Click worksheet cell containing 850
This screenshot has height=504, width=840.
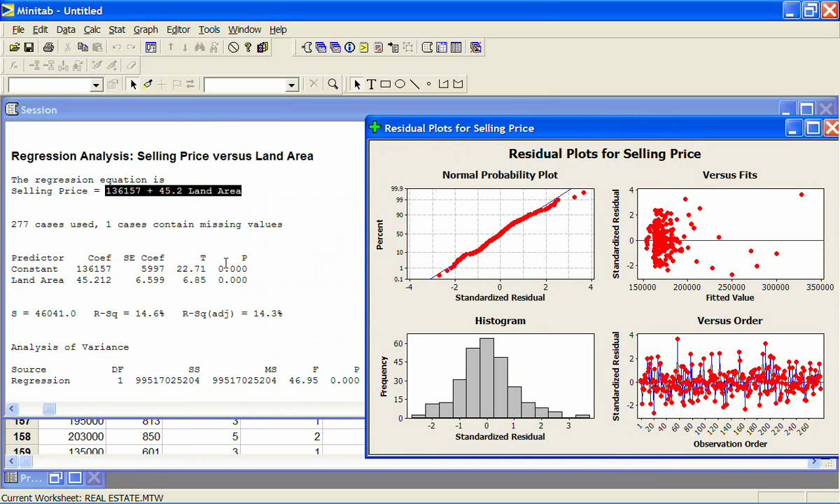tap(136, 436)
